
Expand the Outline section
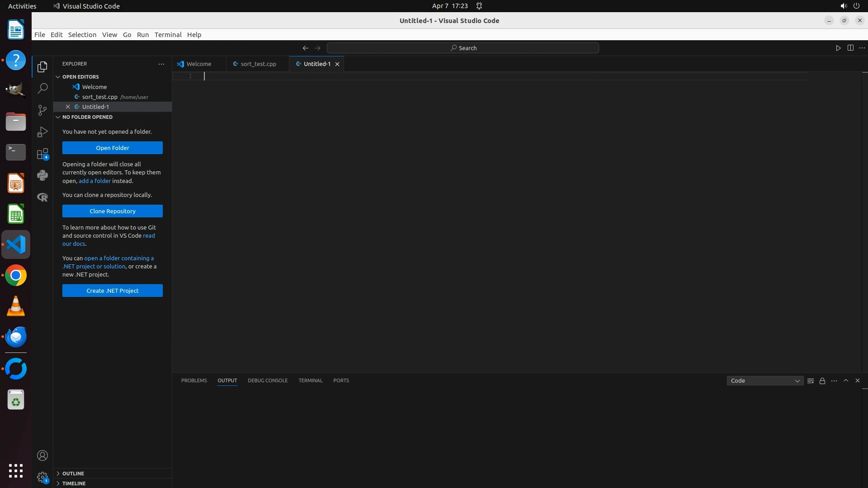point(73,474)
